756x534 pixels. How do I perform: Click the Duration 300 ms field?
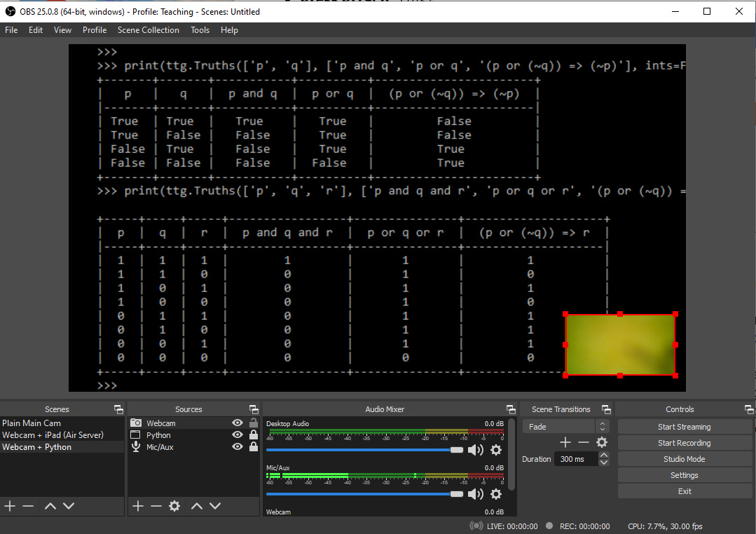coord(576,459)
